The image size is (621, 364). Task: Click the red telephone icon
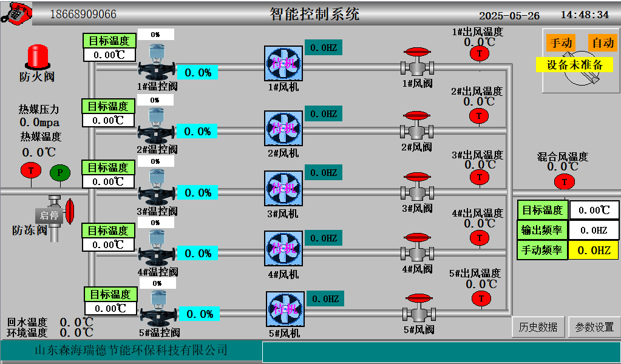[16, 12]
